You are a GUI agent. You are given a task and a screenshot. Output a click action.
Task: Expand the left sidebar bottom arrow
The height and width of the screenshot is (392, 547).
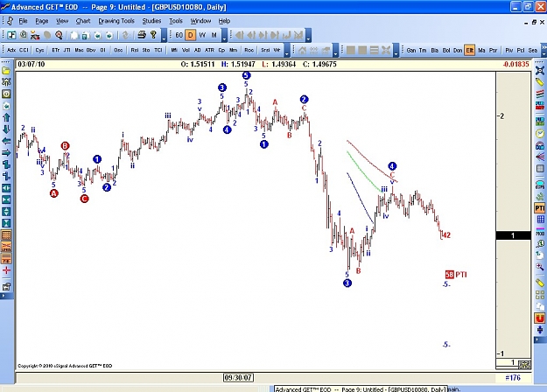(6, 296)
